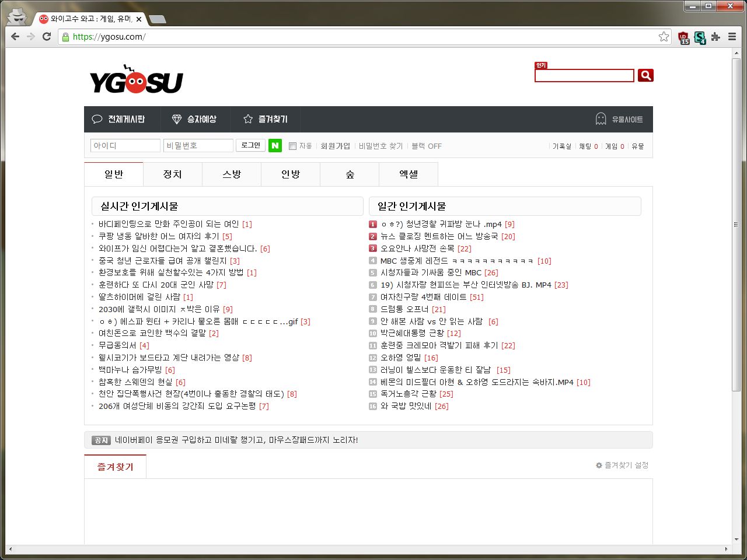Open the Chrome menu hamburger icon
The width and height of the screenshot is (747, 560).
pyautogui.click(x=732, y=37)
